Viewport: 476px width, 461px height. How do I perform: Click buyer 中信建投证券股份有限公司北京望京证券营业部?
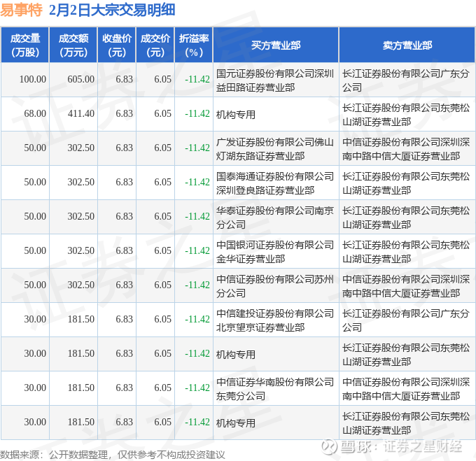[x=275, y=320]
